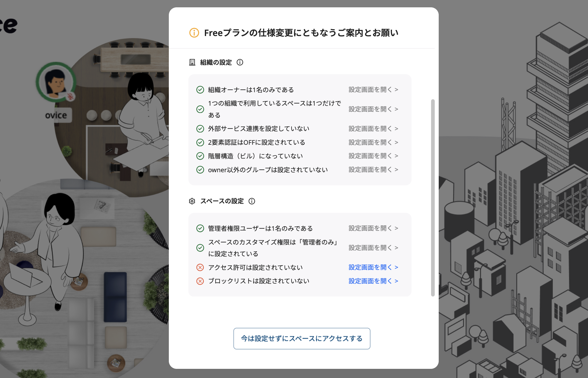Open settings screen for ブロックリスト row

pos(373,281)
